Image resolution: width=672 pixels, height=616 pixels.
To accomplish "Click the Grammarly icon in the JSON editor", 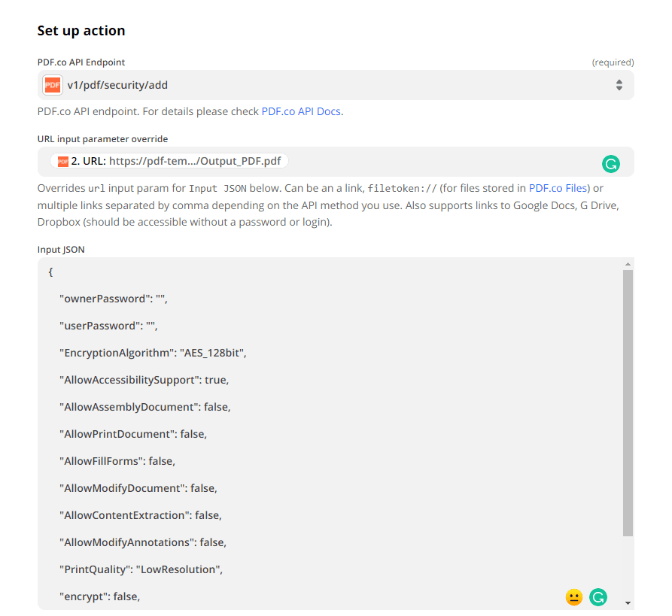I will click(x=598, y=596).
